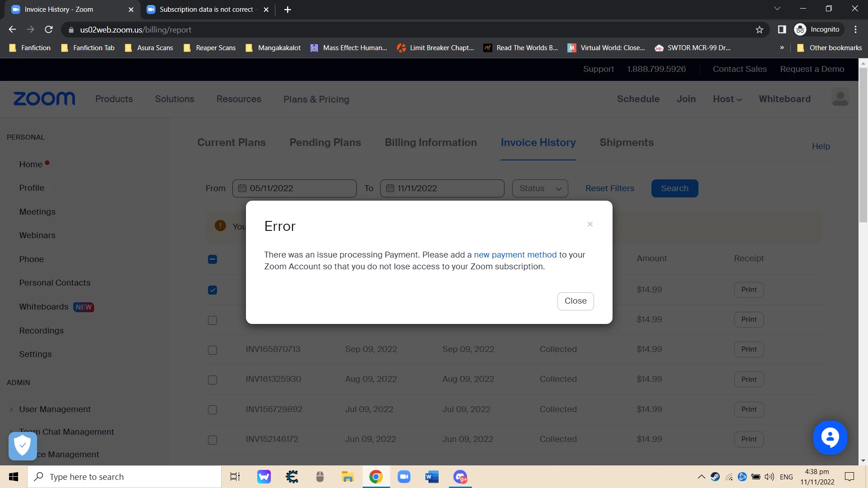868x488 pixels.
Task: Open the Current Plans tab
Action: [x=231, y=142]
